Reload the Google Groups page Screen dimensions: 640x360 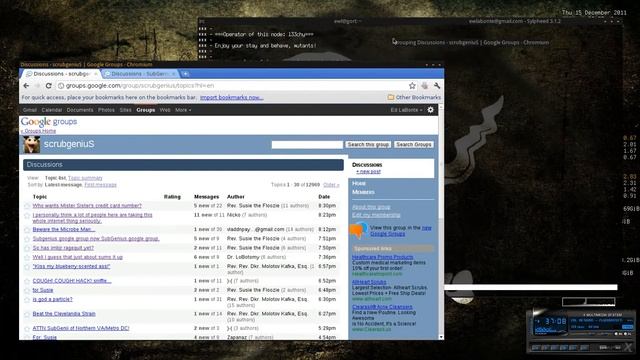[x=49, y=86]
